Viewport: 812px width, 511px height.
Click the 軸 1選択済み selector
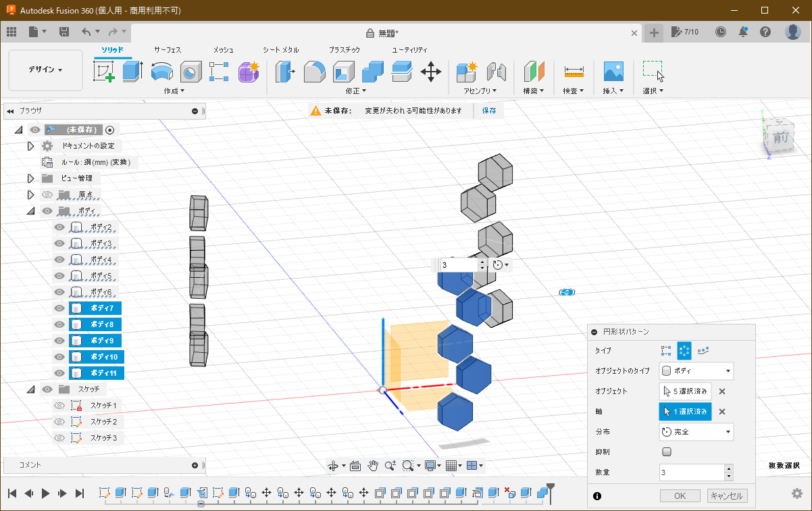coord(685,412)
